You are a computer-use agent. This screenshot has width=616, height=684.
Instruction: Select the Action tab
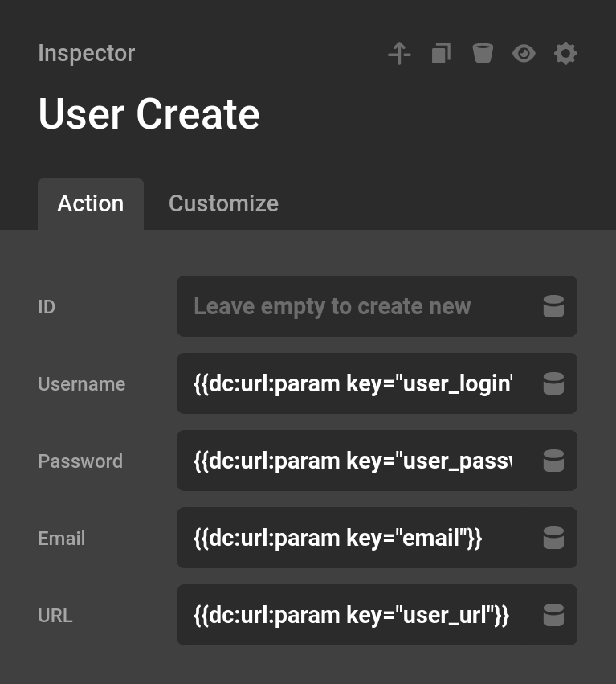pyautogui.click(x=90, y=203)
